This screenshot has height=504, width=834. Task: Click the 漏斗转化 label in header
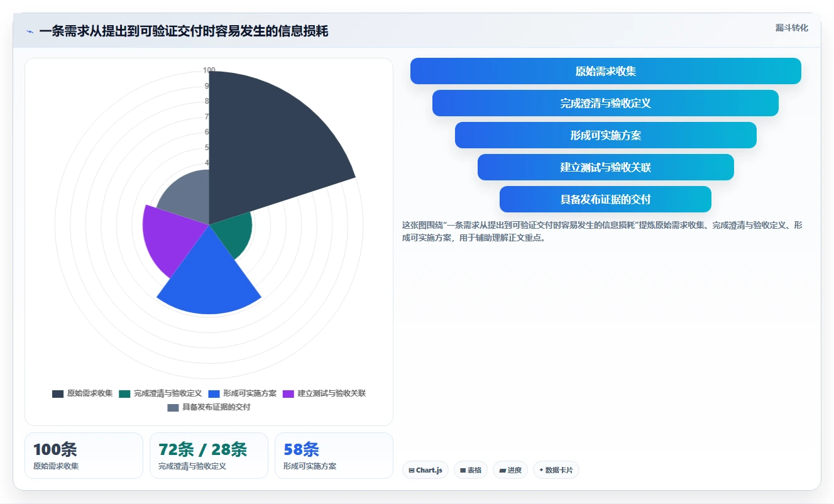click(x=791, y=28)
